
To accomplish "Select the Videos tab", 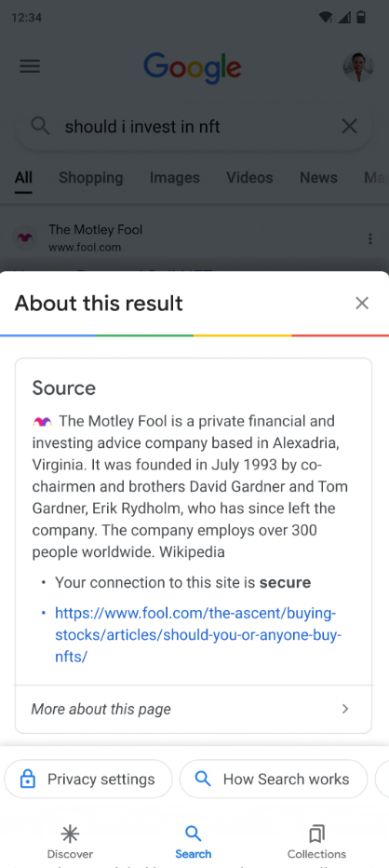I will point(249,178).
